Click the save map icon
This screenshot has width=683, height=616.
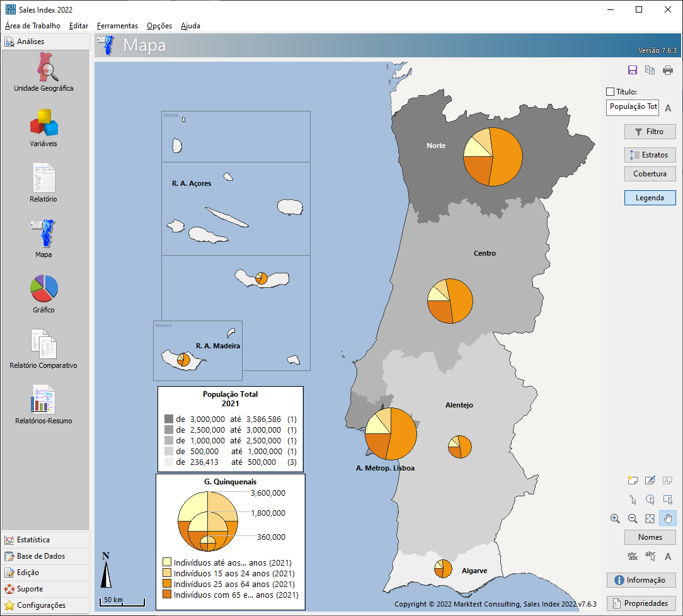tap(633, 71)
